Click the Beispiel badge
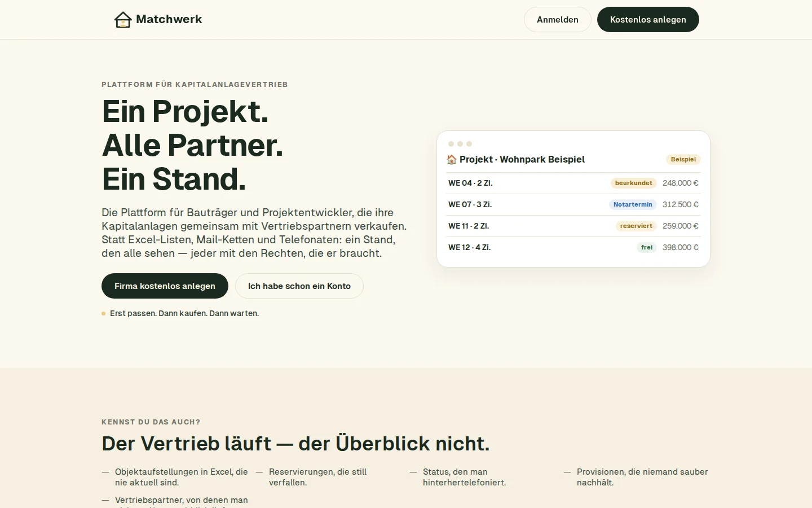812x508 pixels. tap(683, 159)
